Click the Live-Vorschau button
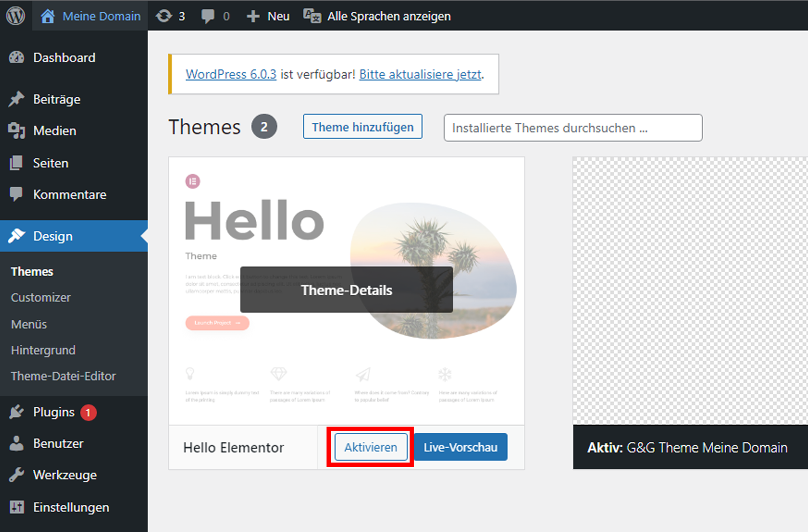808x532 pixels. [x=460, y=447]
